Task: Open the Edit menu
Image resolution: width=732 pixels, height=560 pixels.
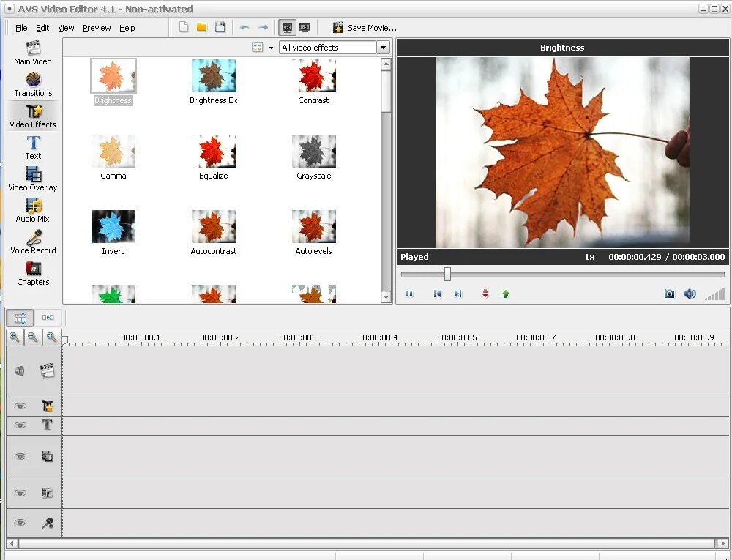Action: tap(42, 28)
